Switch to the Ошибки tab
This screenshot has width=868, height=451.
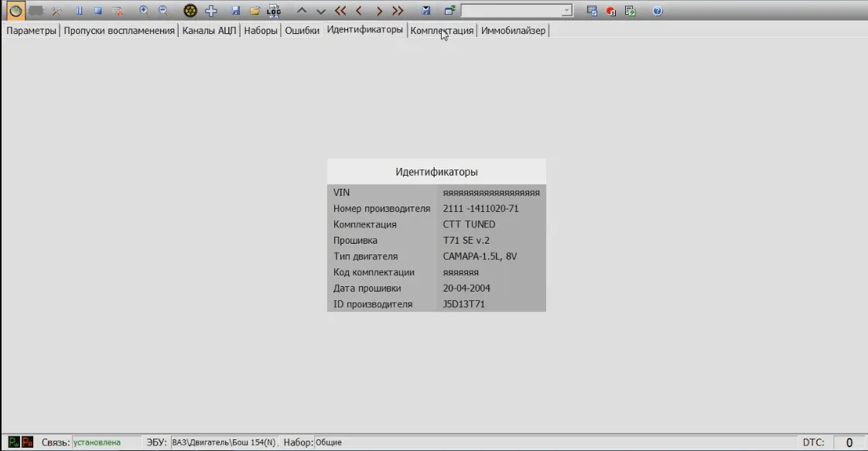pyautogui.click(x=302, y=30)
